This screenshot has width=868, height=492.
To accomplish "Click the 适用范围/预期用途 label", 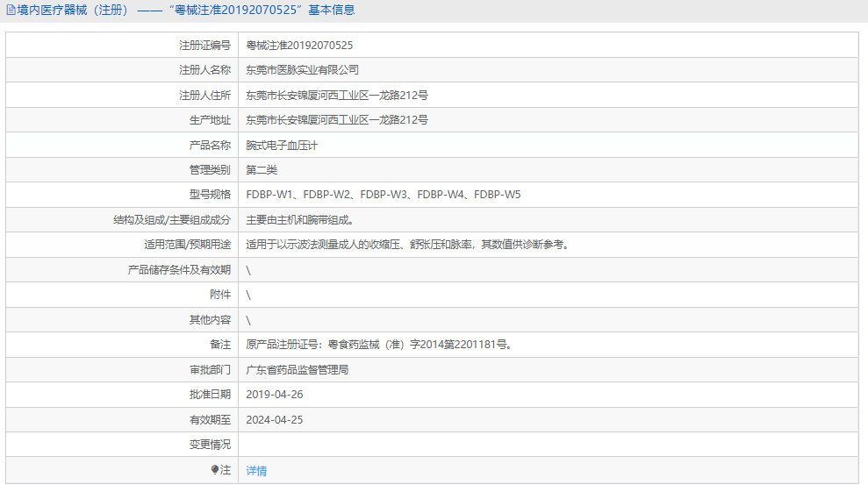I will 188,245.
